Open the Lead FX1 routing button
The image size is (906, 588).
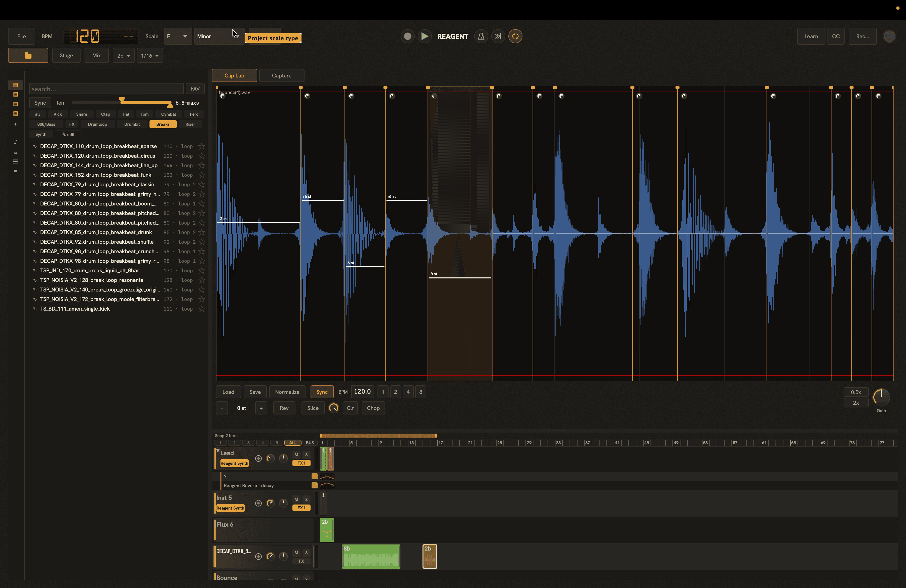301,463
